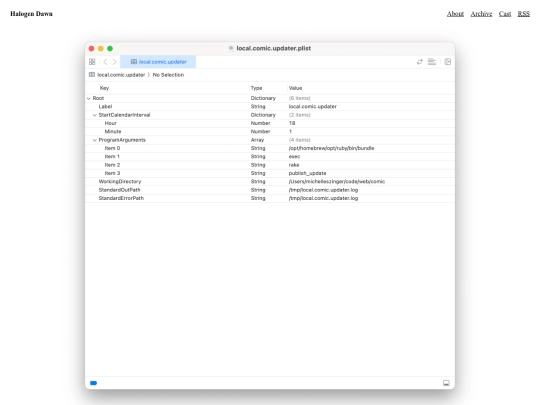The image size is (540, 405).
Task: Click the plist icon in the breadcrumb bar
Action: point(92,75)
